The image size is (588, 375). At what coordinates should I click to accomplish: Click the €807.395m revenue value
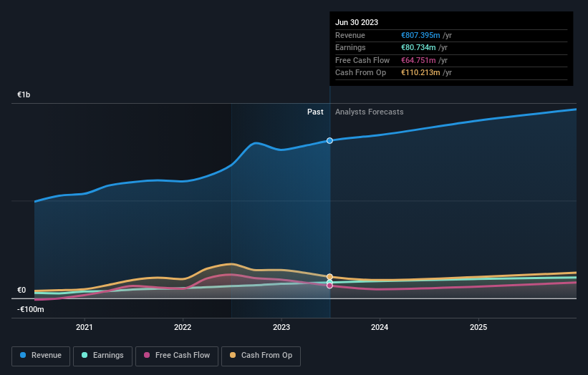tap(420, 35)
